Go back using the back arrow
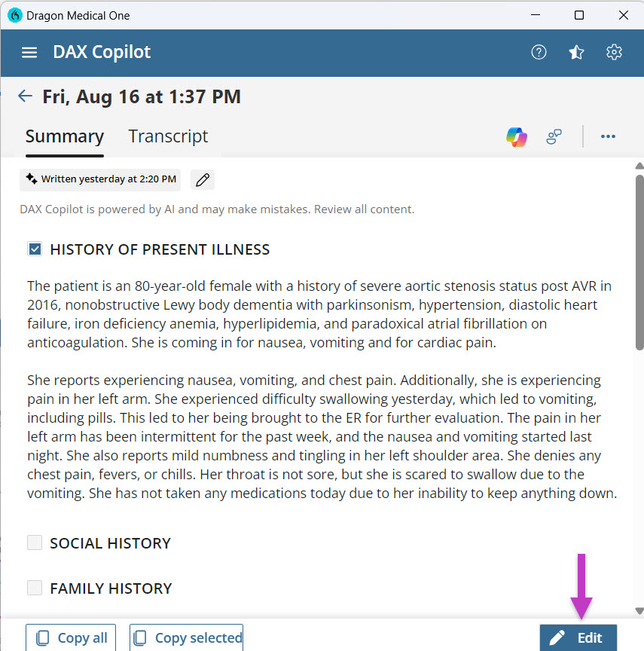 (x=25, y=96)
